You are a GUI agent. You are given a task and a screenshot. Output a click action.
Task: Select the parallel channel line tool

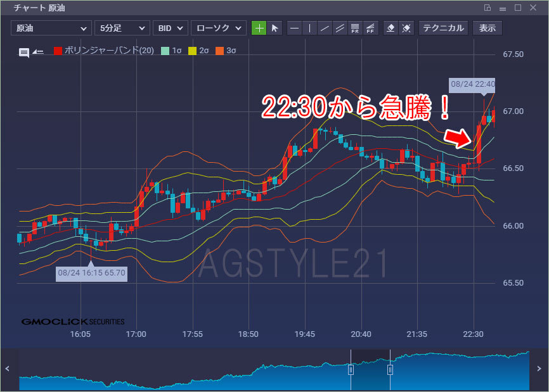pos(340,28)
